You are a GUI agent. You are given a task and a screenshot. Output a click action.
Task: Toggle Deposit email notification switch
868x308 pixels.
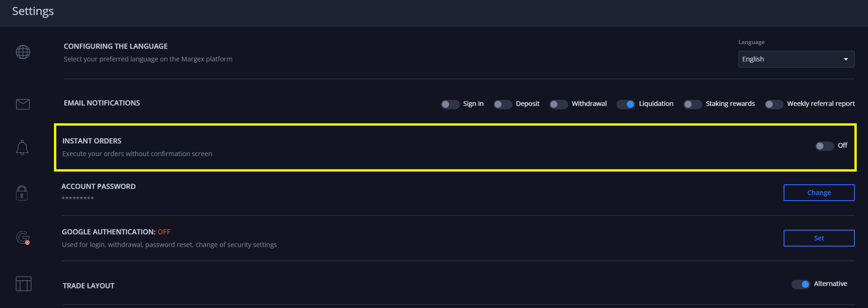coord(503,104)
